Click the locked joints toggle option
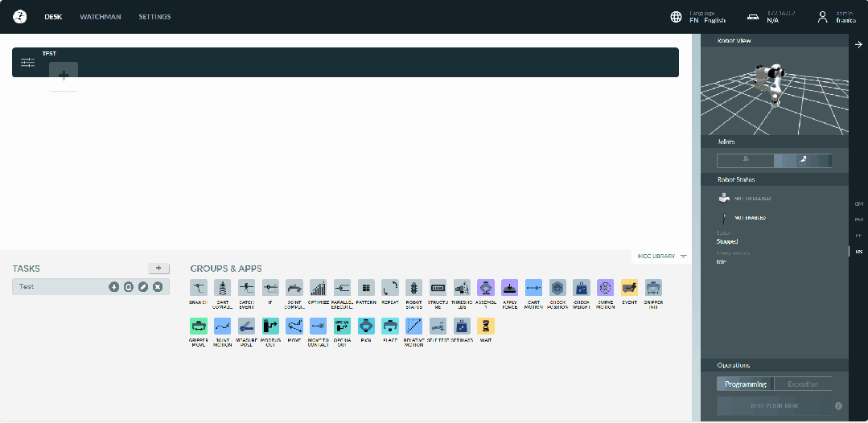This screenshot has width=868, height=423. pyautogui.click(x=746, y=161)
